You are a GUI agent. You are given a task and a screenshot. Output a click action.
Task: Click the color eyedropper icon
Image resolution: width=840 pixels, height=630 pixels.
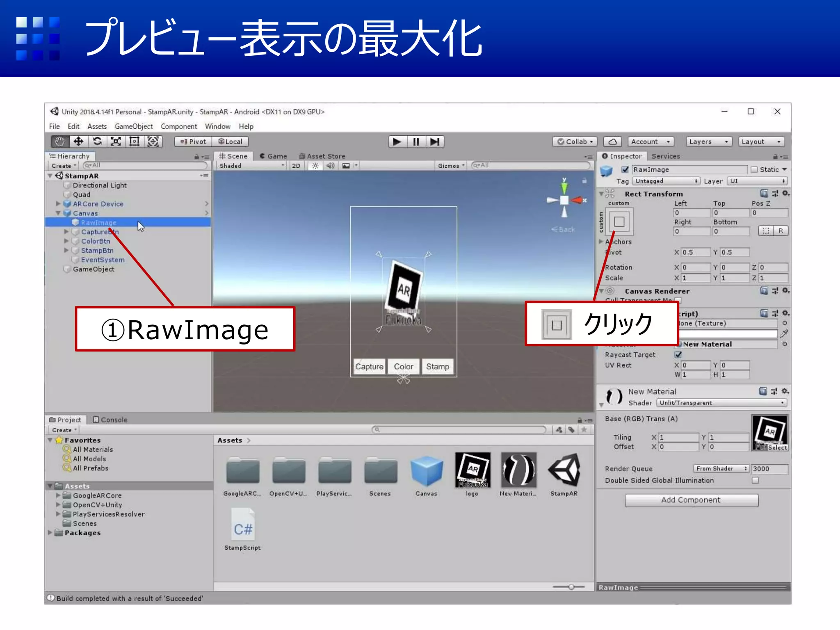784,333
